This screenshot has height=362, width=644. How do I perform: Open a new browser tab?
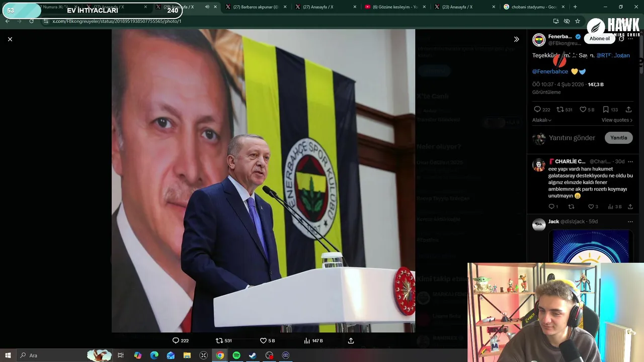[x=575, y=7]
